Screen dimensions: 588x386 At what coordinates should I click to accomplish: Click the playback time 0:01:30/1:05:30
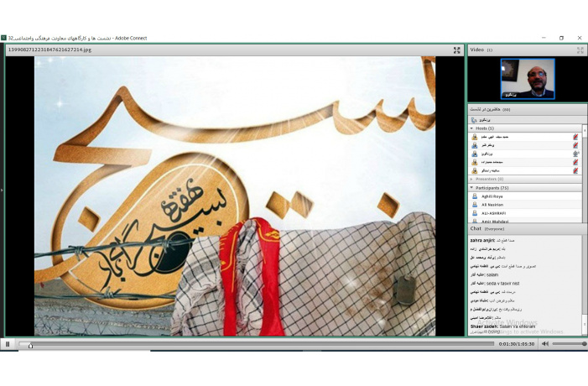pyautogui.click(x=517, y=344)
